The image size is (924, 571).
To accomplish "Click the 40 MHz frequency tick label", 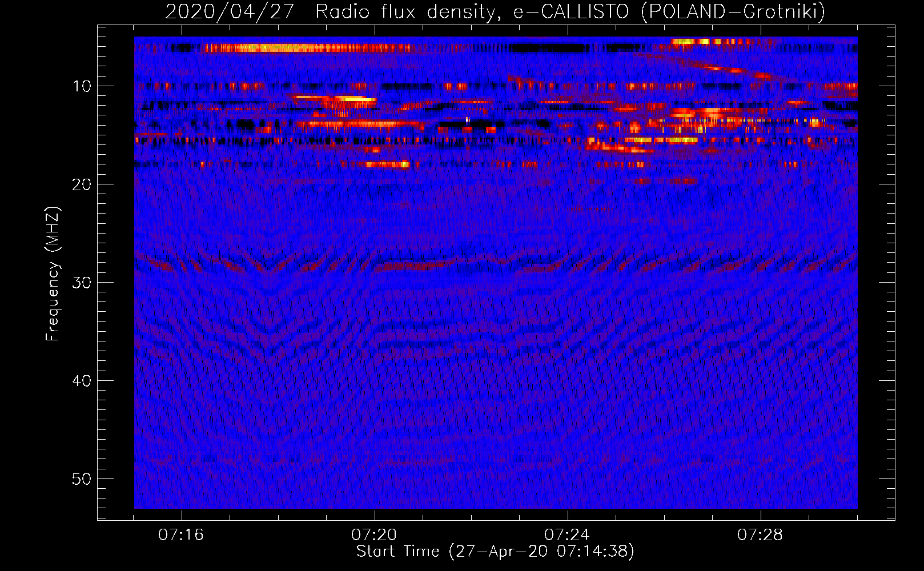I will 82,381.
